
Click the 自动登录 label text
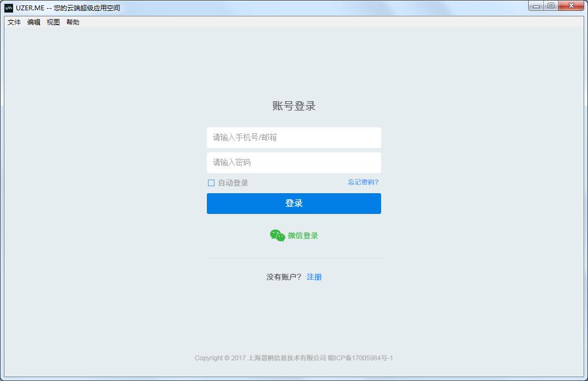pos(233,183)
